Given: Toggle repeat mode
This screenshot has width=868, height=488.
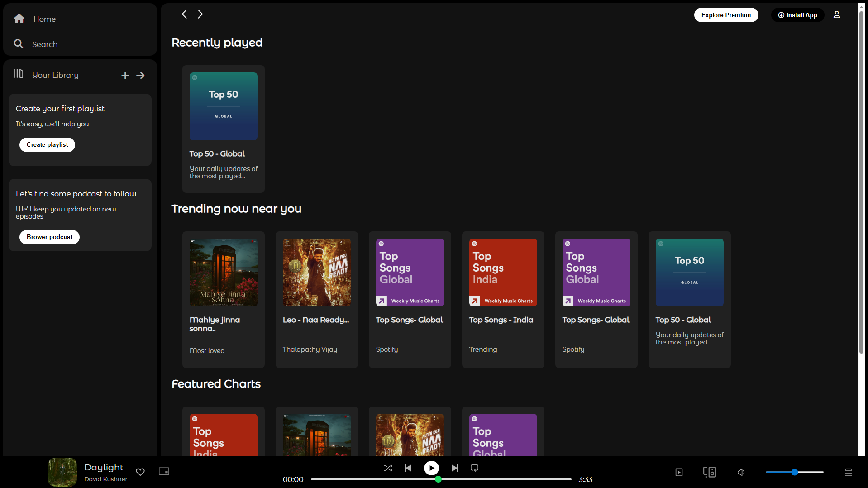Looking at the screenshot, I should pos(474,468).
